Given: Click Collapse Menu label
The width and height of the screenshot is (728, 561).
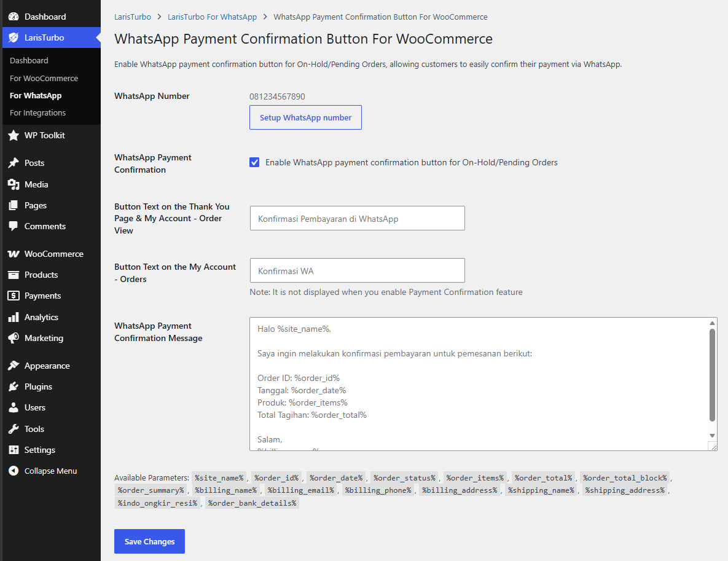Looking at the screenshot, I should 50,471.
